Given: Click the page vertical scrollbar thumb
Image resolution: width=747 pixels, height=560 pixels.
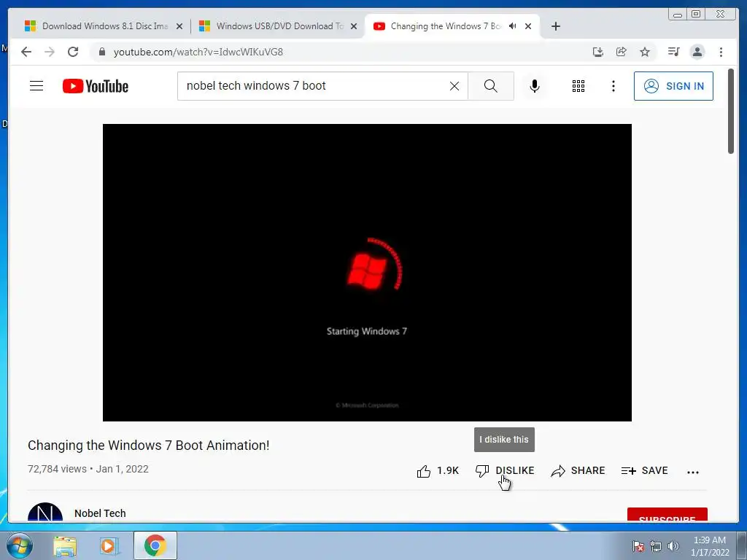Looking at the screenshot, I should click(731, 112).
